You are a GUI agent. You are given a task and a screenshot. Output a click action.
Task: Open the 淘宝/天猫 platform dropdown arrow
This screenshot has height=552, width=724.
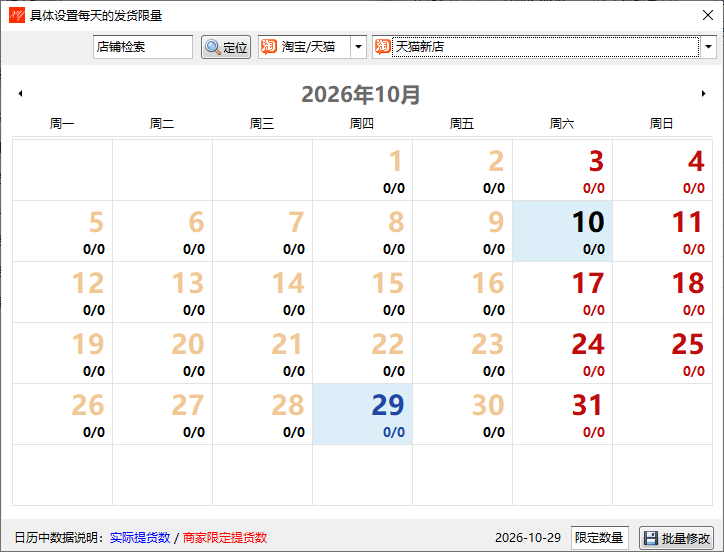click(358, 47)
